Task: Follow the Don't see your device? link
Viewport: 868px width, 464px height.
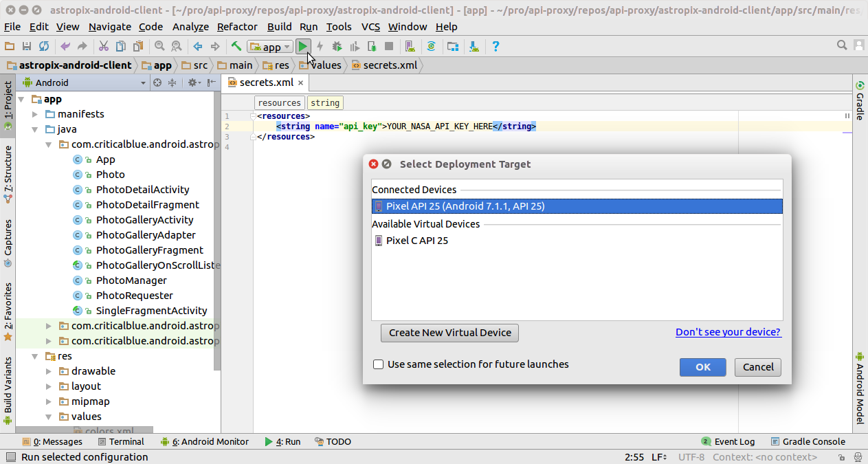Action: coord(728,332)
